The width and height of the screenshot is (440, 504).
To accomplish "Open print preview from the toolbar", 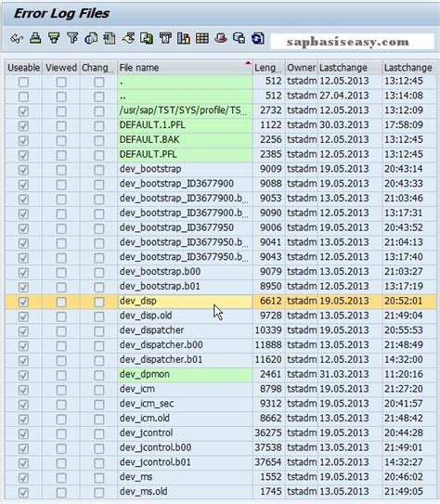I will tap(91, 39).
